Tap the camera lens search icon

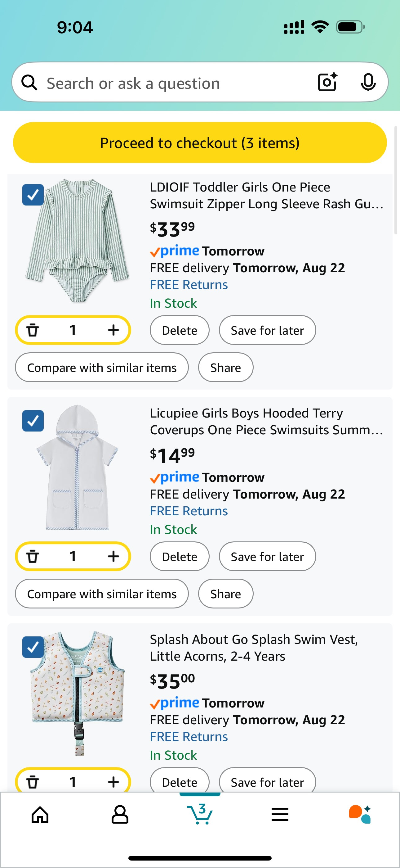[327, 82]
